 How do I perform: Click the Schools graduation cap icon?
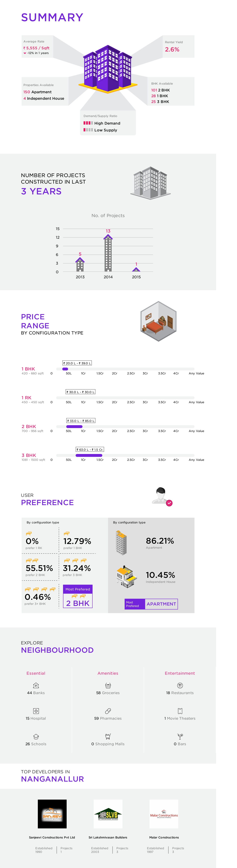tap(36, 736)
